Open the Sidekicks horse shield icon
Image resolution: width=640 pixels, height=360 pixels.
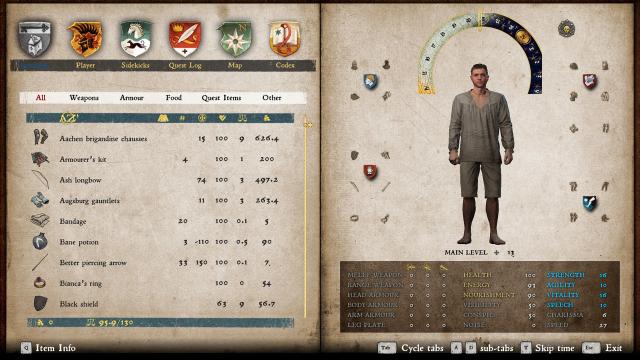(x=136, y=39)
